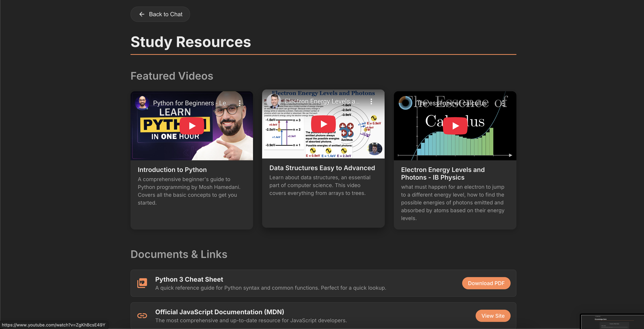The height and width of the screenshot is (329, 644).
Task: Open Electron Energy video three-dot menu
Action: (371, 101)
